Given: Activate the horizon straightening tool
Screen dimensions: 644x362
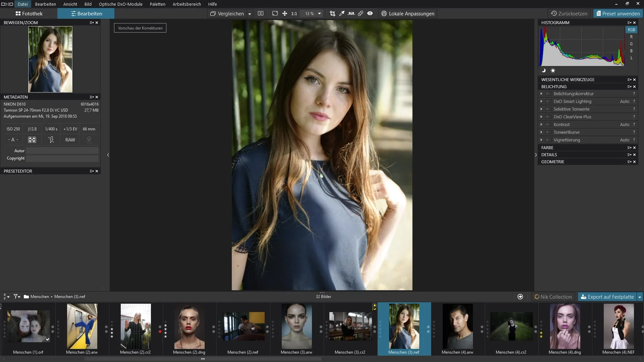Looking at the screenshot, I should [351, 13].
